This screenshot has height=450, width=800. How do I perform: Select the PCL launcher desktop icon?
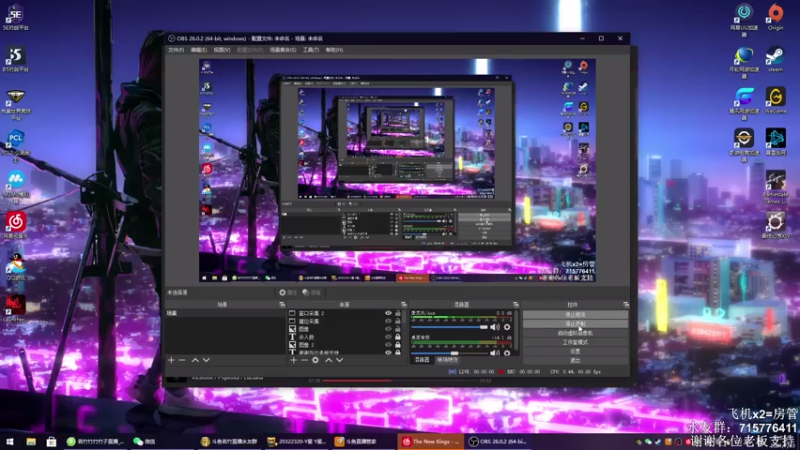pos(16,145)
